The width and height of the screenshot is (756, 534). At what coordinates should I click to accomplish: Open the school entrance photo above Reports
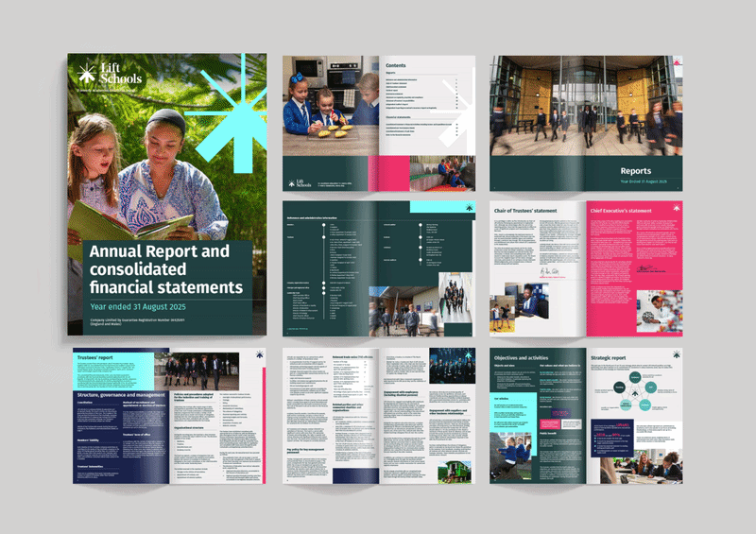point(586,105)
